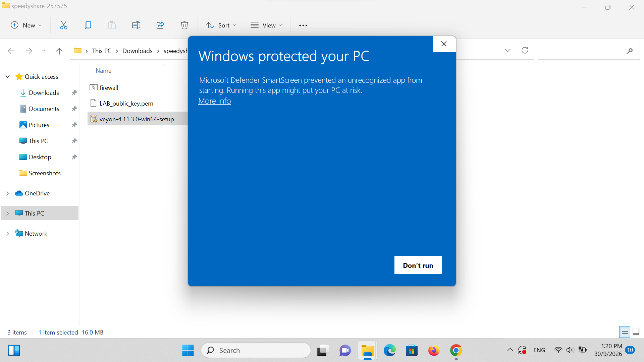
Task: Open notifications badge showing 10
Action: pos(630,350)
